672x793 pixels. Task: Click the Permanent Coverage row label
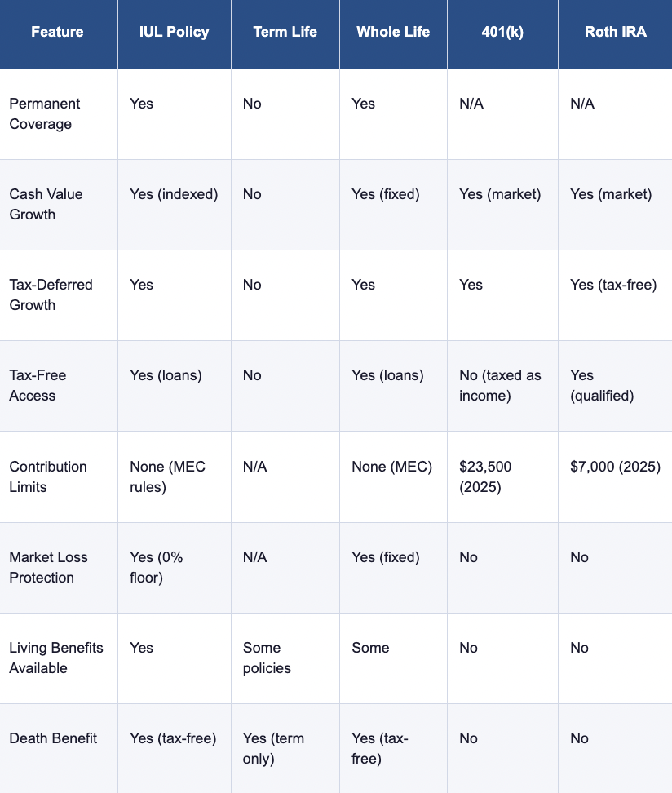[x=45, y=114]
